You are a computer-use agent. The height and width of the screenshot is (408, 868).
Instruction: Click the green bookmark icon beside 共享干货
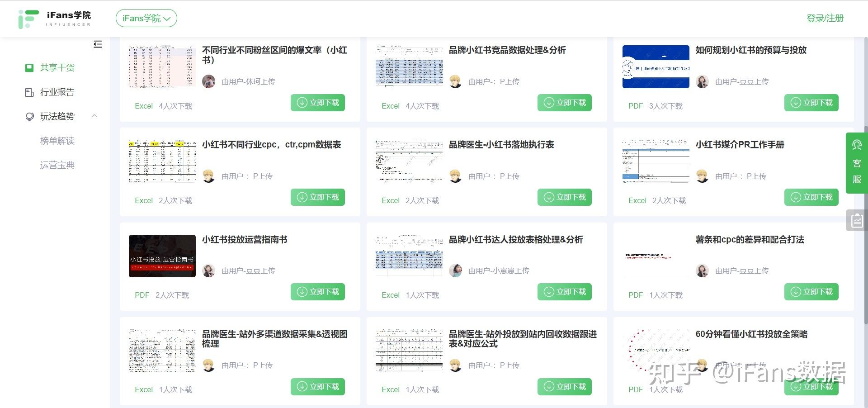(29, 68)
